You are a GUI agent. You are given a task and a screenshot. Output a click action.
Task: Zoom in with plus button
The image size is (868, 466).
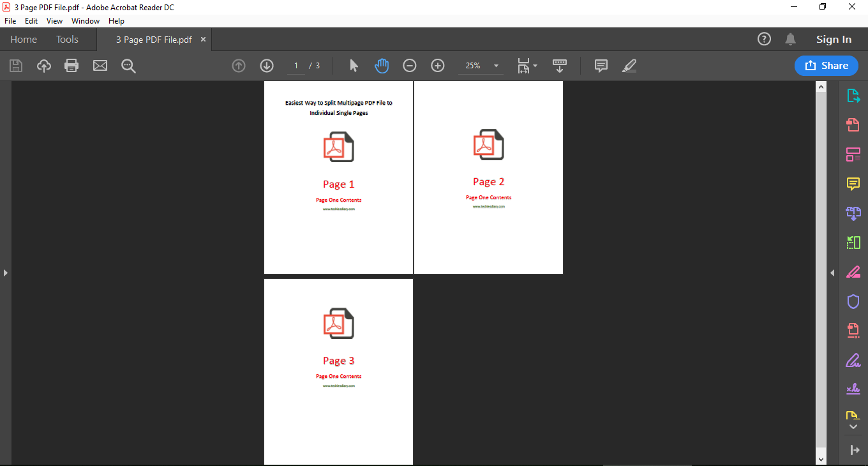(438, 66)
